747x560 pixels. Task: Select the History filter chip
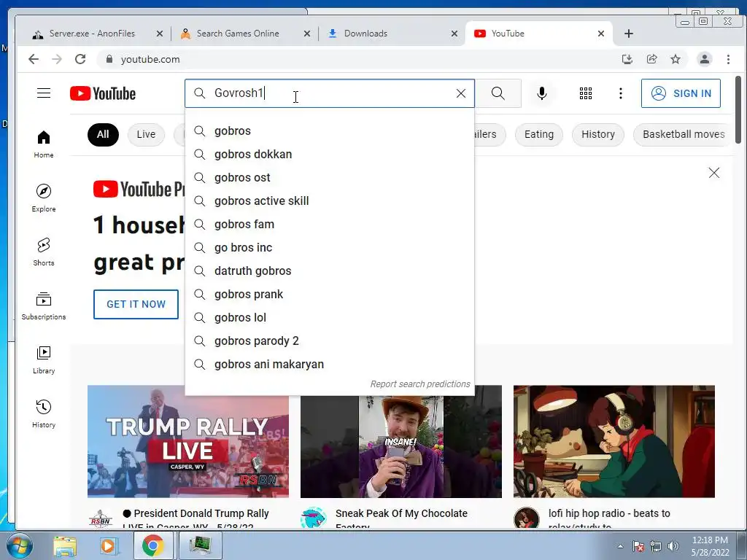point(598,134)
